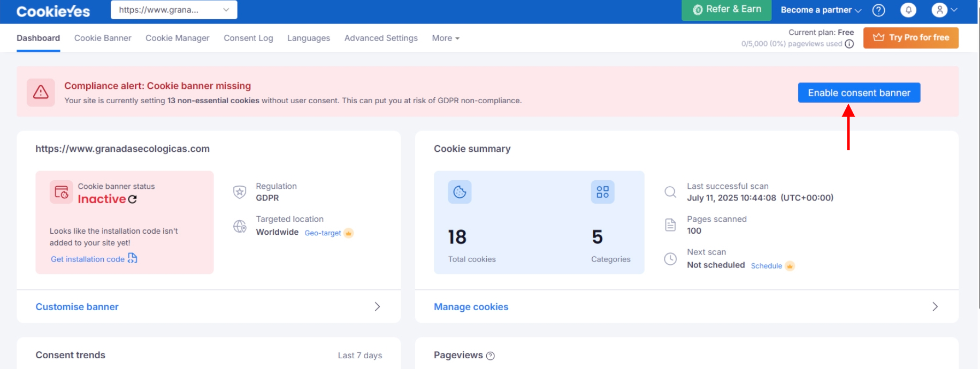Open the help question mark icon

[x=878, y=10]
